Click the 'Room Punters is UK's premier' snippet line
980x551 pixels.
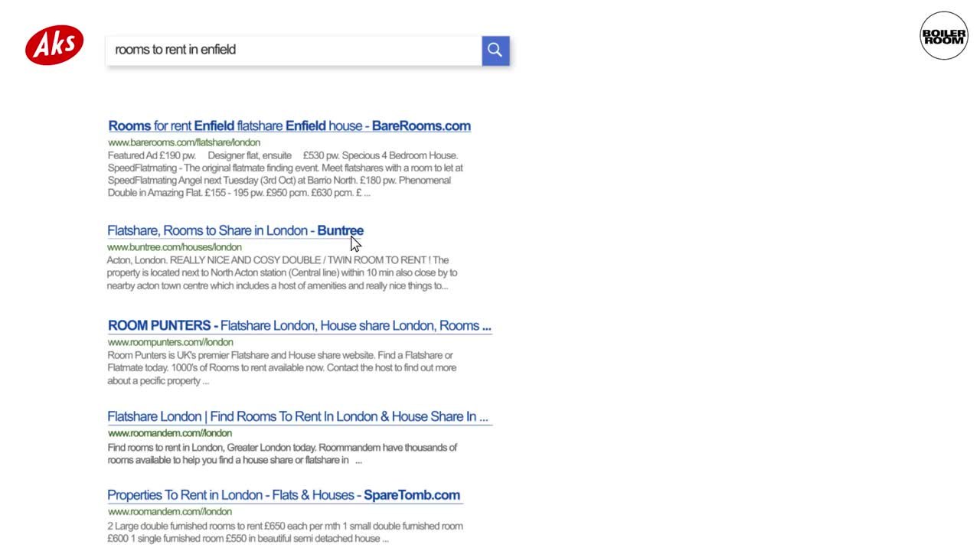tap(280, 355)
